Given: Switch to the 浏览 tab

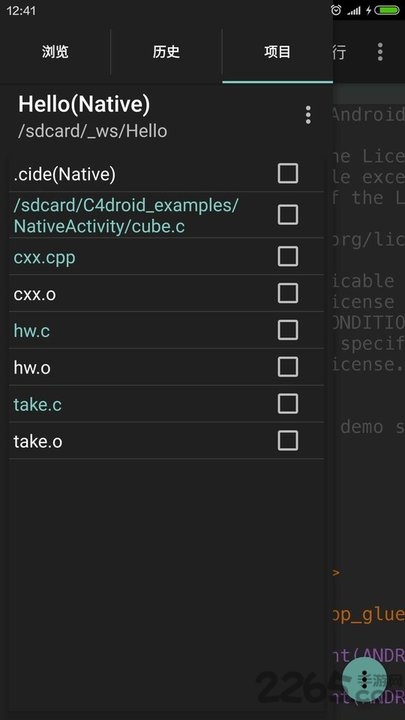Looking at the screenshot, I should tap(55, 52).
